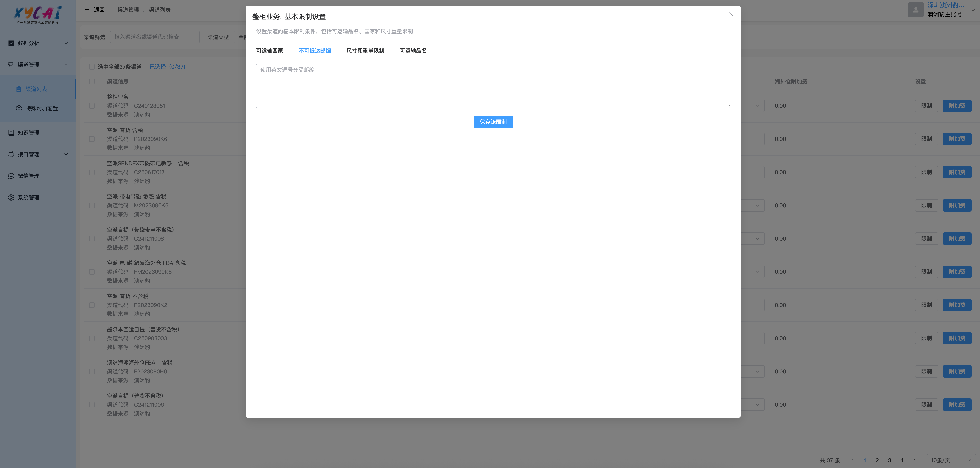Click the 微信管理 chat bubble icon
This screenshot has height=468, width=980.
(11, 176)
